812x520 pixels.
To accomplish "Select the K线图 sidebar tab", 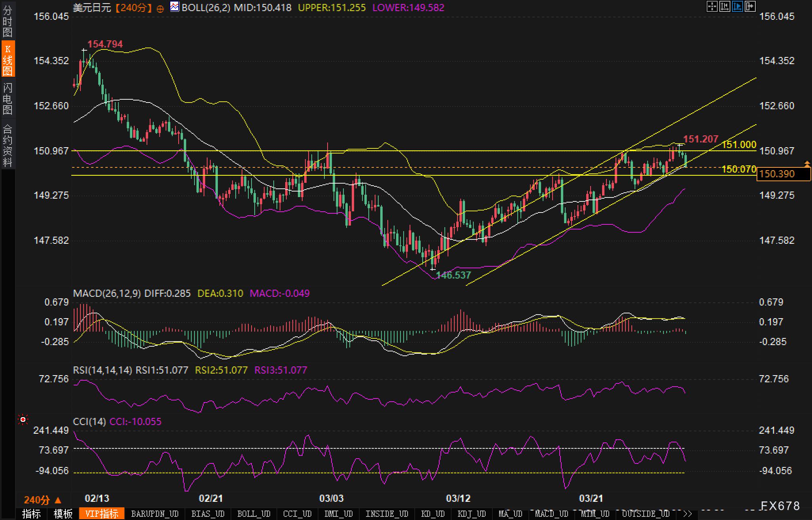I will tap(7, 59).
